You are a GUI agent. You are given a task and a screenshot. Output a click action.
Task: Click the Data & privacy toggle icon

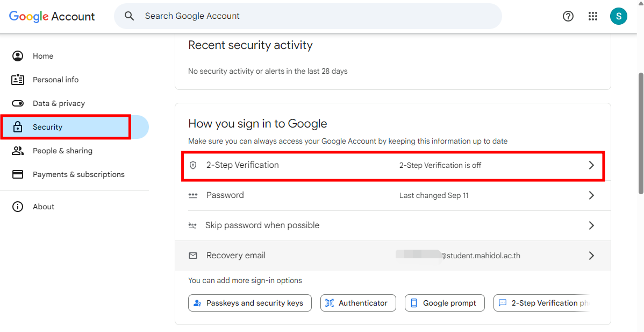coord(18,103)
